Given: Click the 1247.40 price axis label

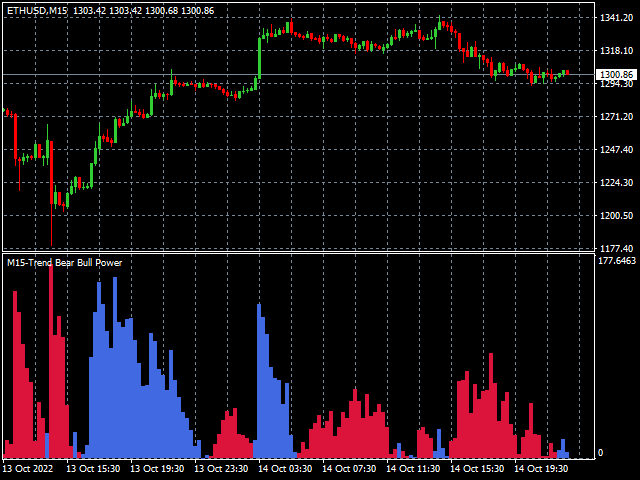Looking at the screenshot, I should point(615,150).
